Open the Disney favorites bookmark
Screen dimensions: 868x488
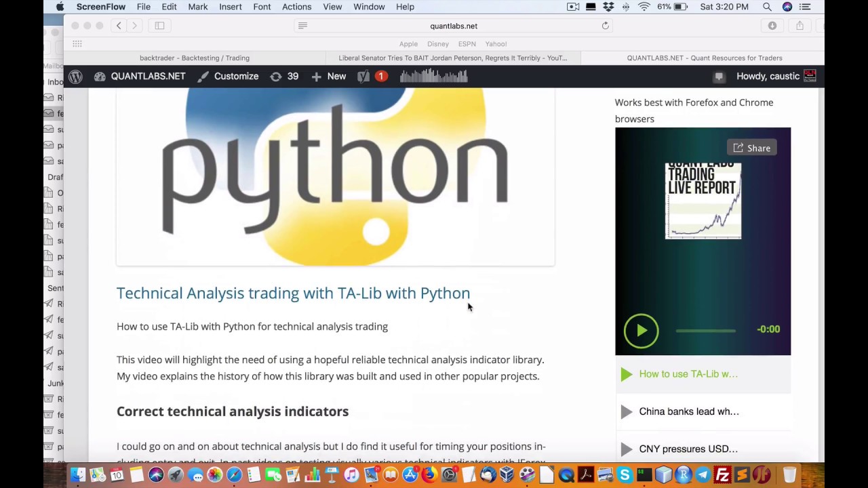438,44
